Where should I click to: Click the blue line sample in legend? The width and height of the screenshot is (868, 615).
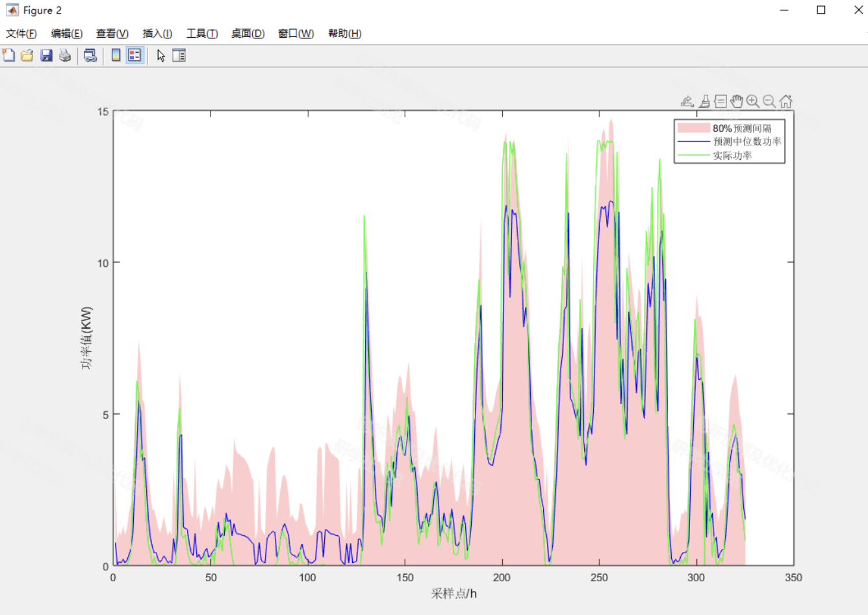(x=693, y=142)
